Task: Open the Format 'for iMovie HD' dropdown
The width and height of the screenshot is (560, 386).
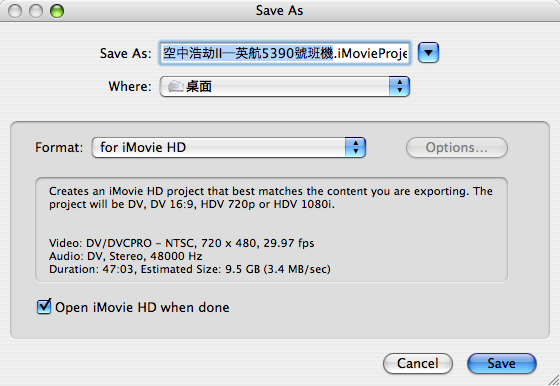Action: 229,147
